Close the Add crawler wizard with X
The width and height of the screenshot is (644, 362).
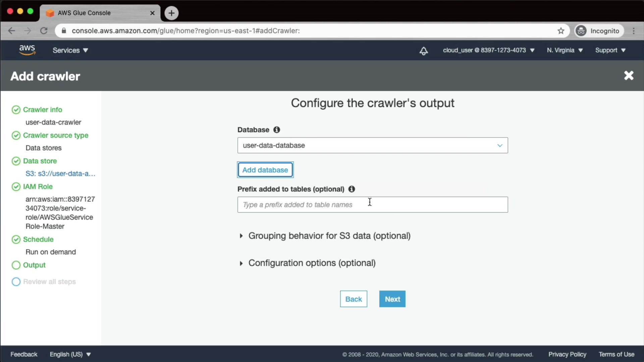629,76
